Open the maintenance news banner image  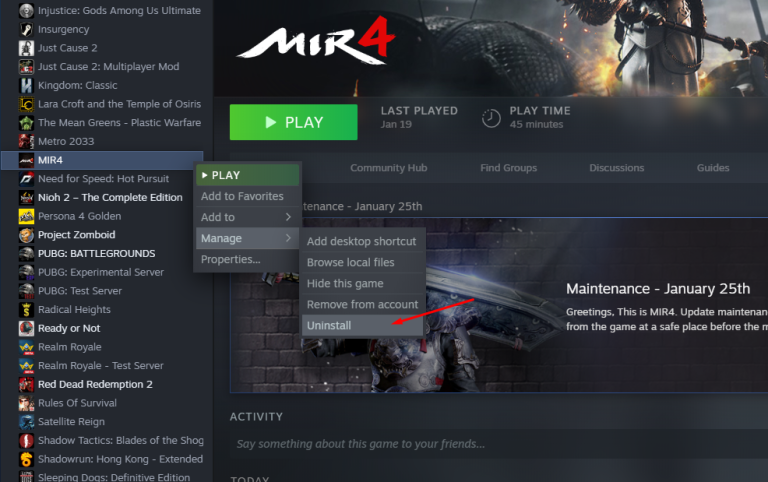499,305
